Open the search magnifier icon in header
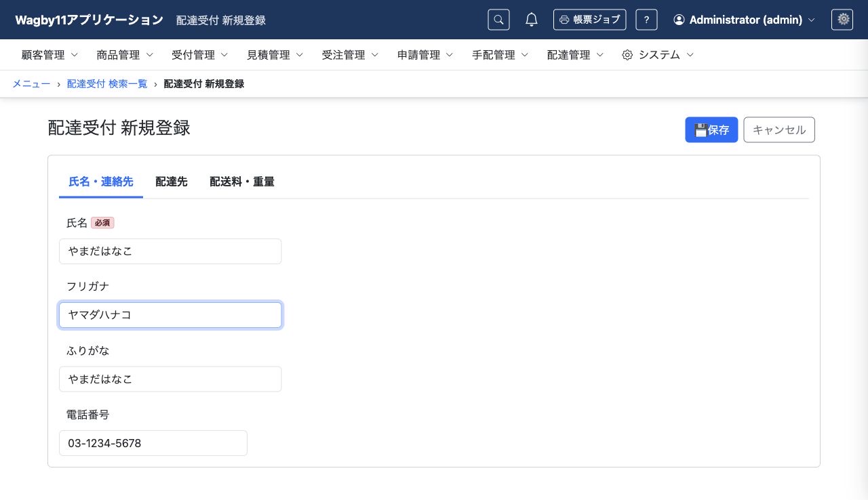The height and width of the screenshot is (500, 868). pyautogui.click(x=498, y=20)
